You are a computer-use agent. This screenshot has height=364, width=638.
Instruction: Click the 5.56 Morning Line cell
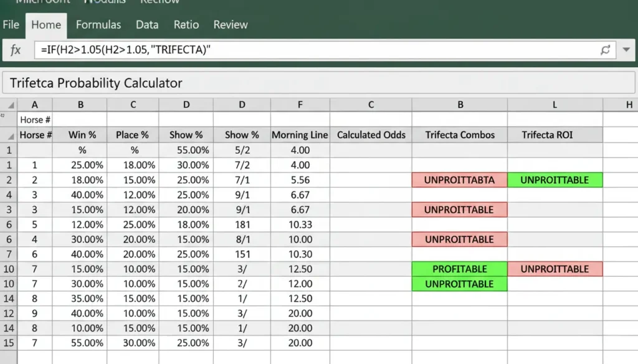[x=300, y=180]
